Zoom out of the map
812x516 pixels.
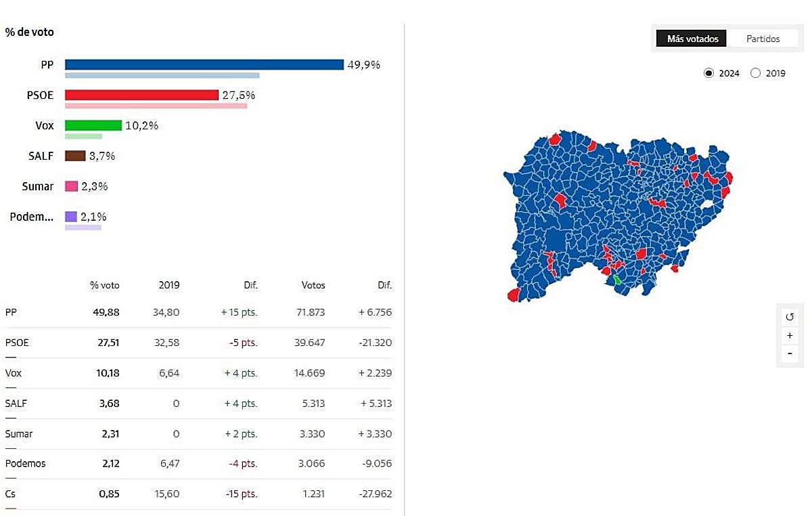click(789, 353)
